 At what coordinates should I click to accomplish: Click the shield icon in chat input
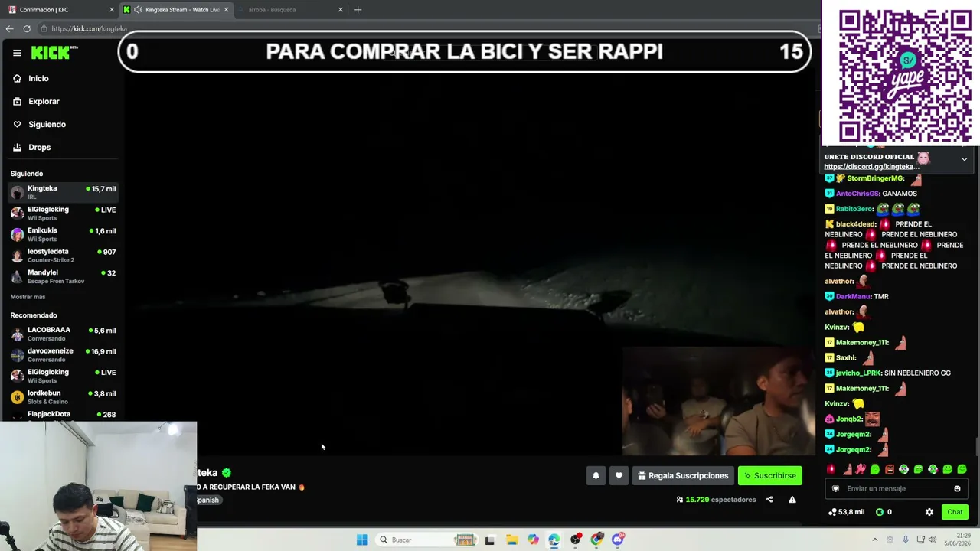[835, 488]
